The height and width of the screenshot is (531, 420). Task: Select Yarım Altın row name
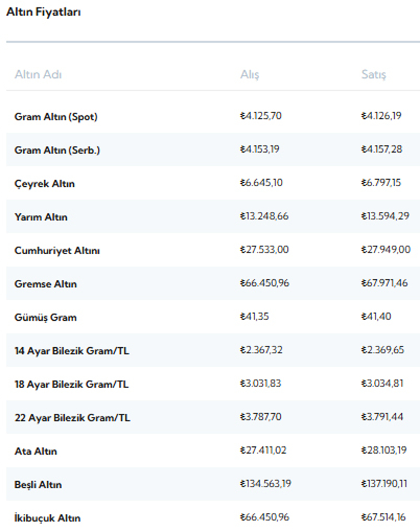coord(41,217)
